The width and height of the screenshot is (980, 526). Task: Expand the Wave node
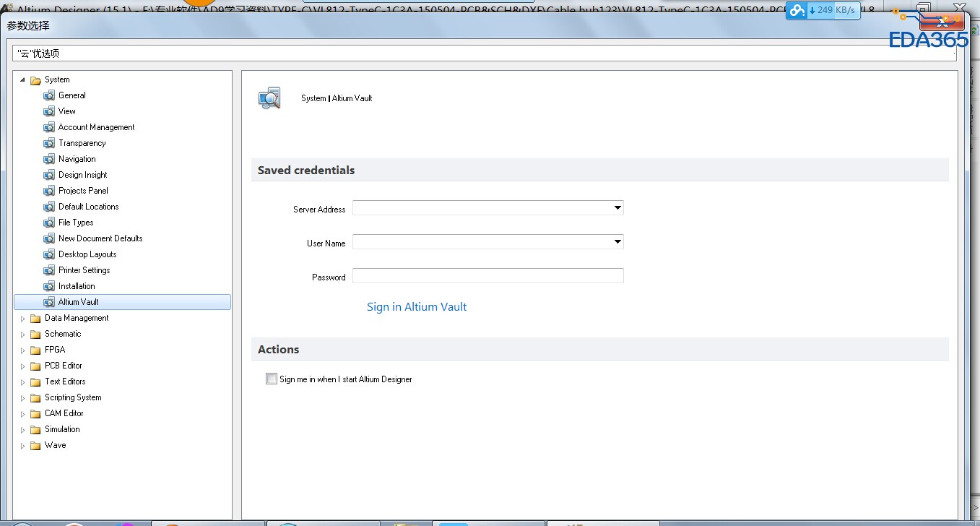coord(22,446)
